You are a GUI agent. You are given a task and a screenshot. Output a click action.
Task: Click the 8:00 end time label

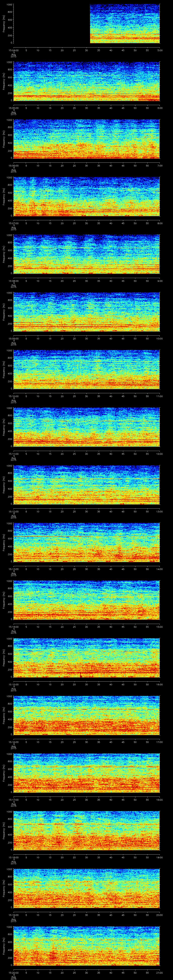(x=160, y=223)
